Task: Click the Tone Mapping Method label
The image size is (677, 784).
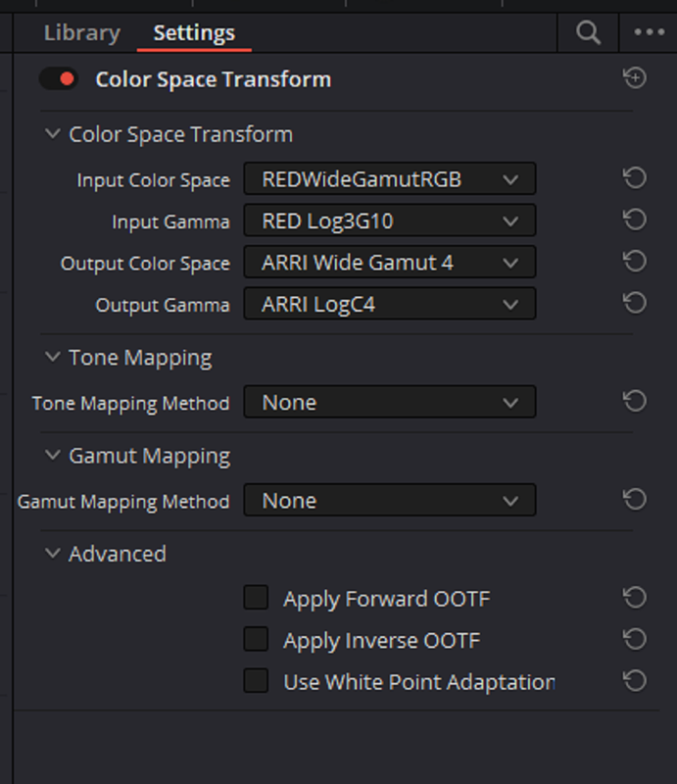Action: (130, 403)
